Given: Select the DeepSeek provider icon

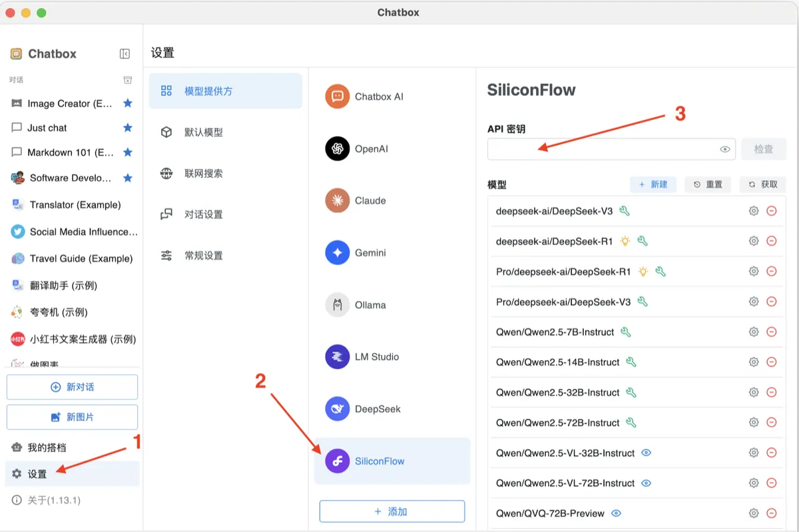Looking at the screenshot, I should [338, 409].
